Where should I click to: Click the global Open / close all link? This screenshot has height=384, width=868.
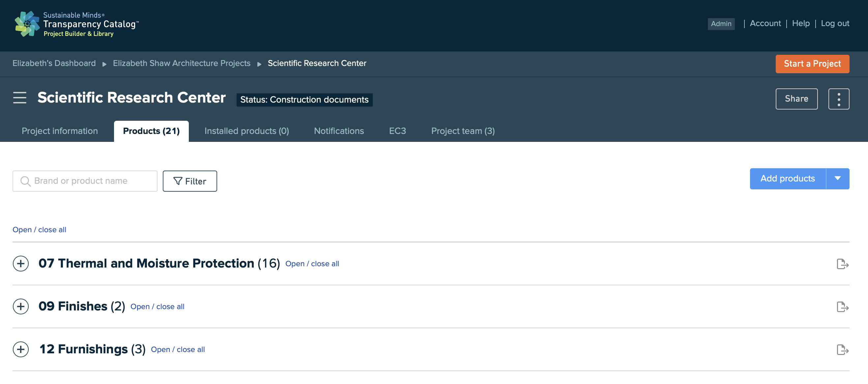click(x=40, y=230)
